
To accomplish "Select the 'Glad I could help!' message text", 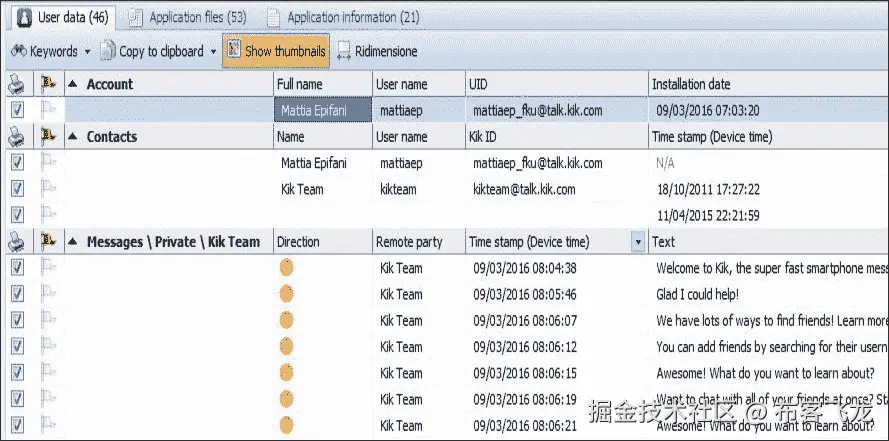I will (x=697, y=295).
